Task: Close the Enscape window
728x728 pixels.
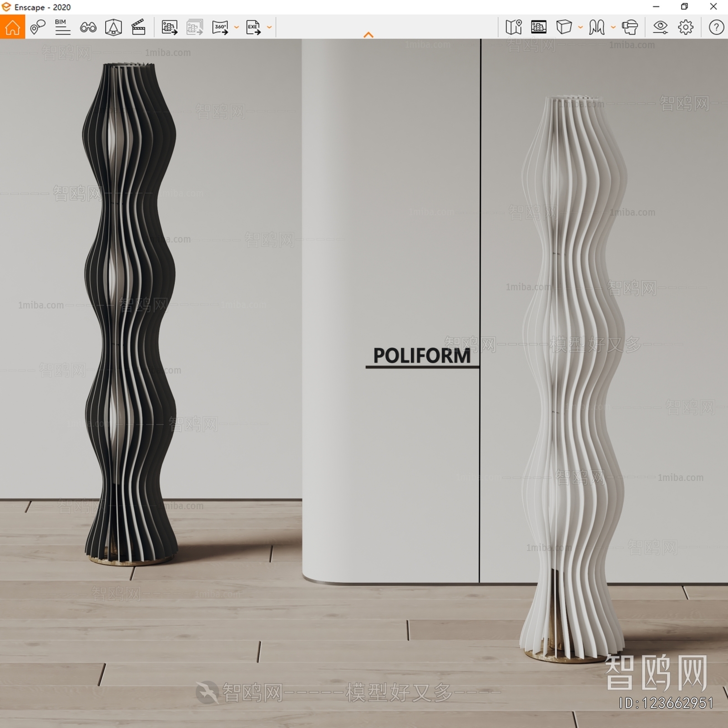Action: (x=713, y=6)
